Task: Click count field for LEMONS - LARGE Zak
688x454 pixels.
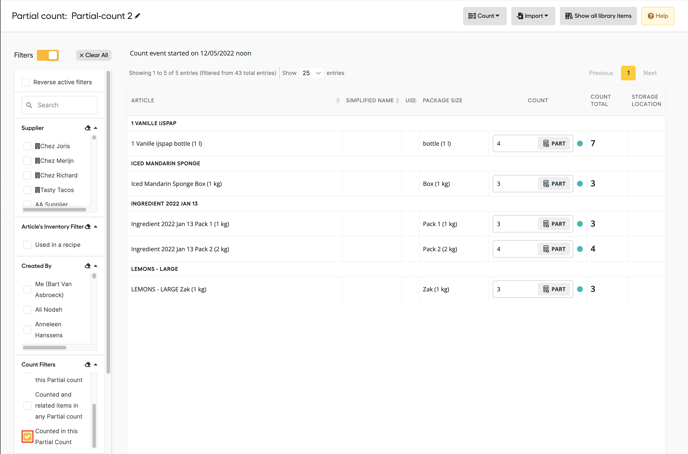Action: click(515, 290)
